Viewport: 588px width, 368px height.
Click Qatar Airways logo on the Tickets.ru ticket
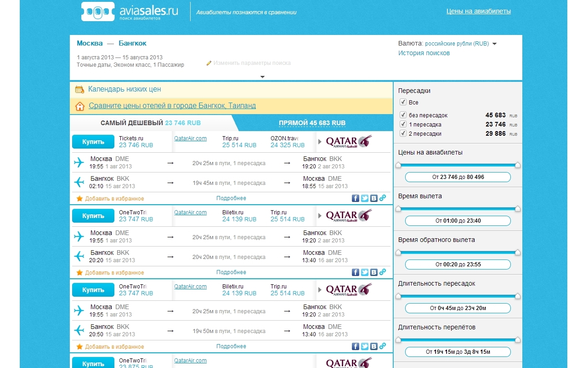349,141
